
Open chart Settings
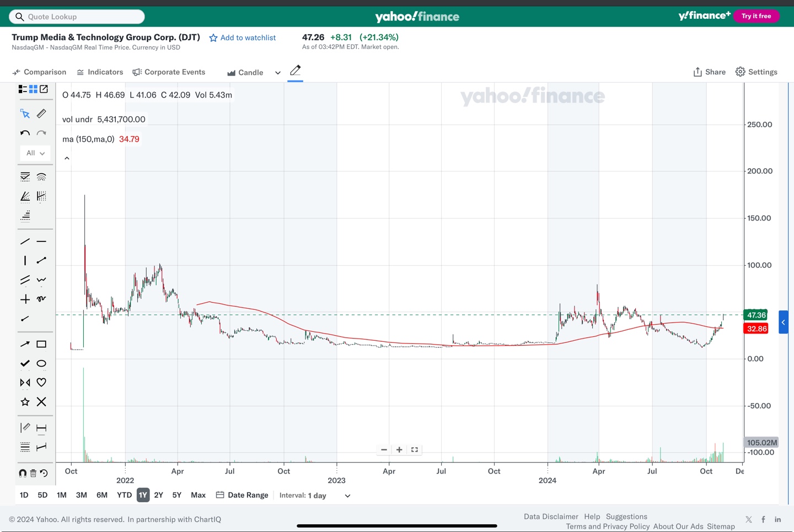(757, 72)
